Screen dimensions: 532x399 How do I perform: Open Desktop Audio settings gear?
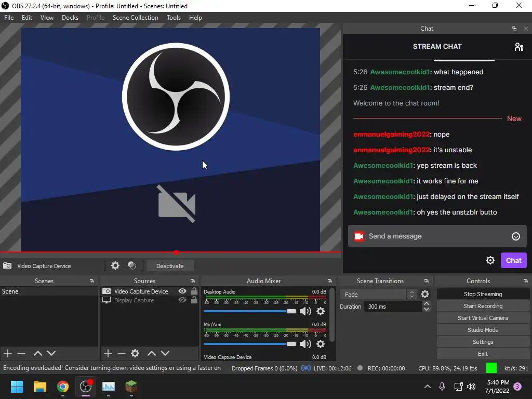pyautogui.click(x=320, y=311)
